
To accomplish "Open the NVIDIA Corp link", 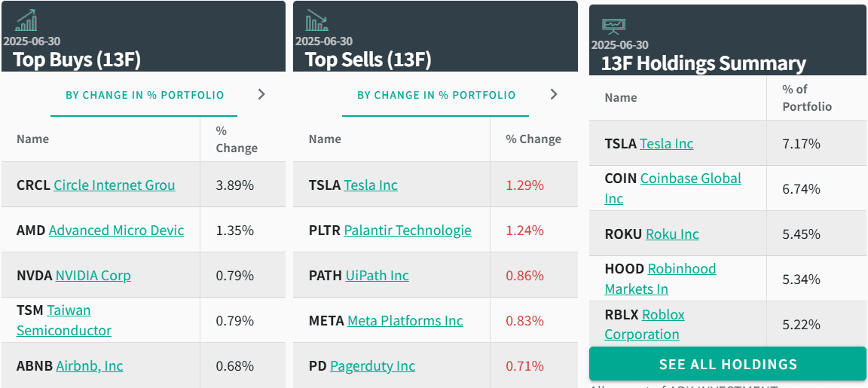I will (x=93, y=276).
